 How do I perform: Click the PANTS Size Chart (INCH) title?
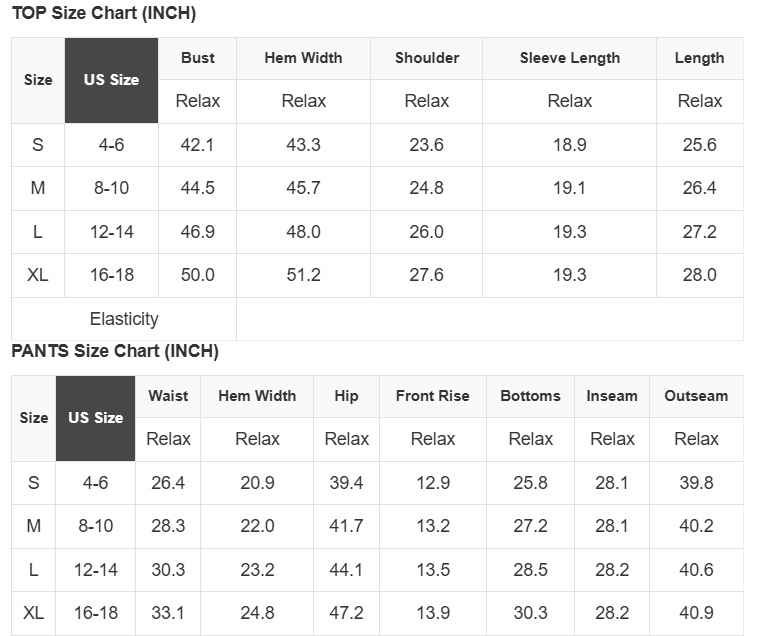tap(115, 351)
